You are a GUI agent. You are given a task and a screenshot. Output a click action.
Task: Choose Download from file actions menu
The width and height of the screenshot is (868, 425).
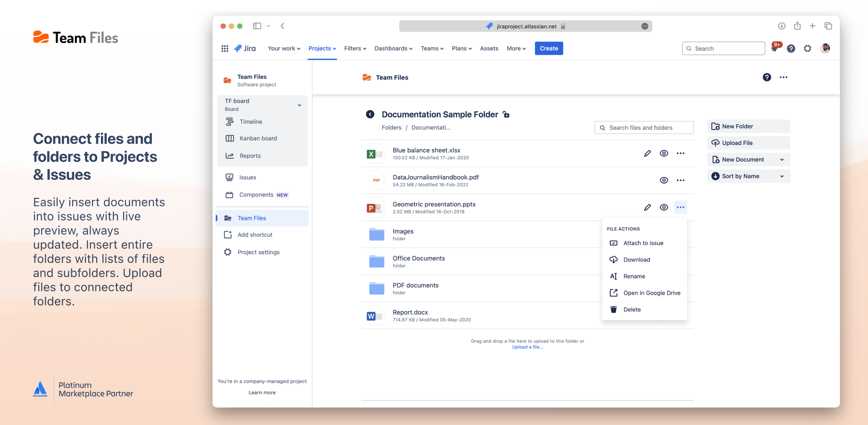point(644,260)
